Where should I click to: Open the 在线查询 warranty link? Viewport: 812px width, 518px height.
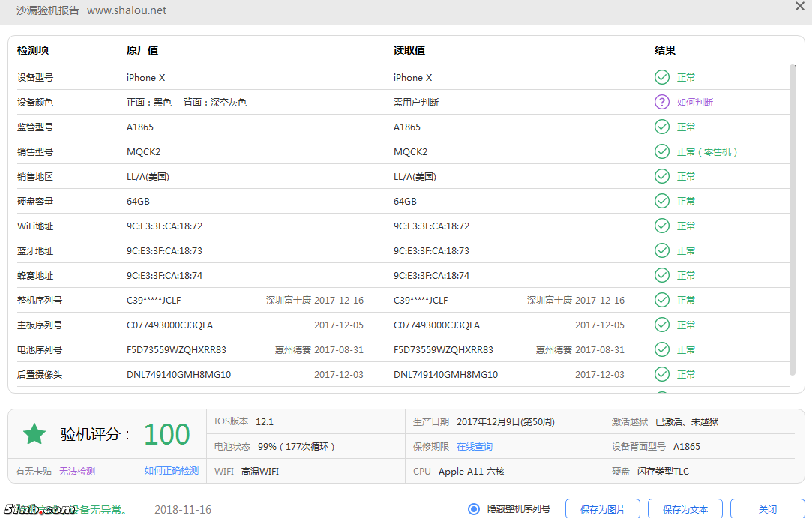[474, 446]
